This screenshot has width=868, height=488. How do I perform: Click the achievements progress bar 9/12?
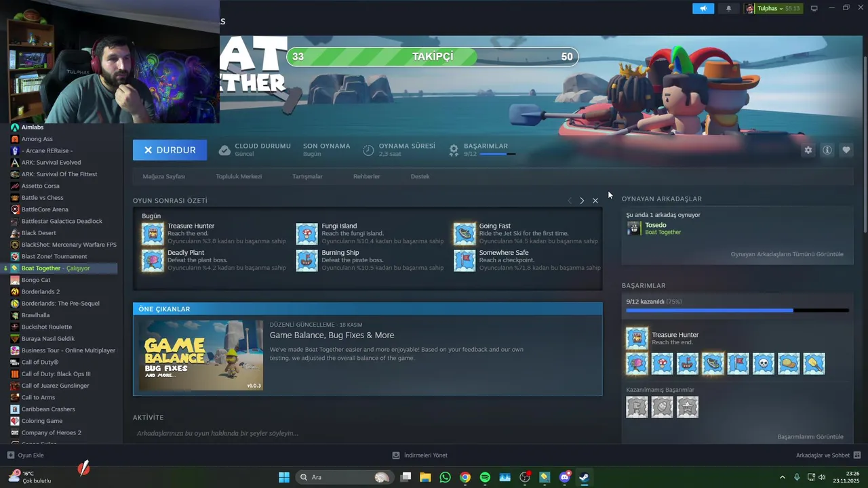coord(737,310)
